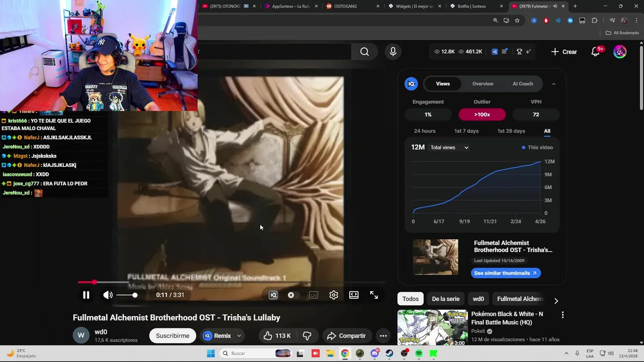This screenshot has height=362, width=644.
Task: Open the video player settings gear
Action: click(334, 295)
